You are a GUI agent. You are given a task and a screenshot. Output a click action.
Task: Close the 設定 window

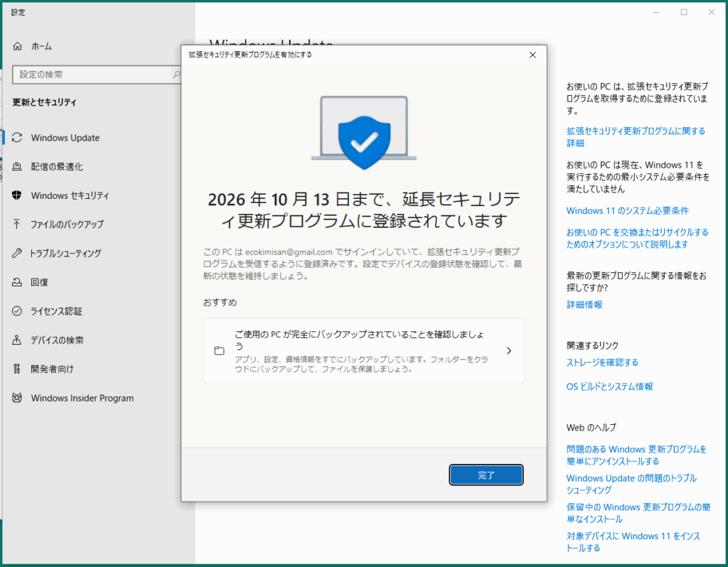pyautogui.click(x=712, y=12)
